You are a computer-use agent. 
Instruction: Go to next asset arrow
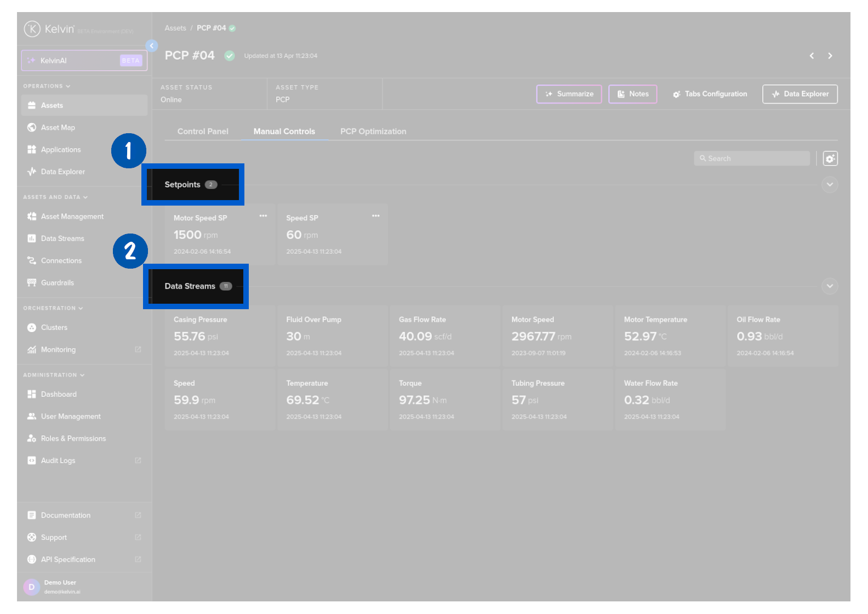(x=830, y=56)
